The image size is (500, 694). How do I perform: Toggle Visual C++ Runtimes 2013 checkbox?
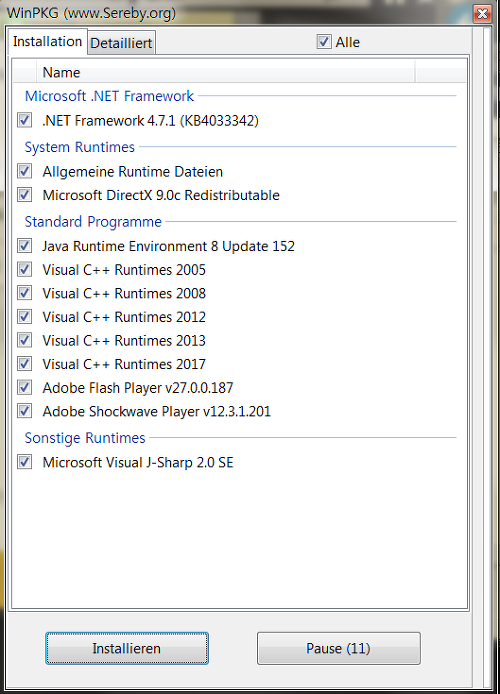pyautogui.click(x=24, y=340)
